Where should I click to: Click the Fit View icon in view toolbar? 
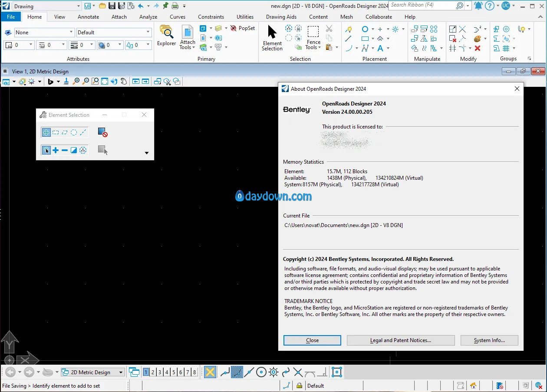105,81
